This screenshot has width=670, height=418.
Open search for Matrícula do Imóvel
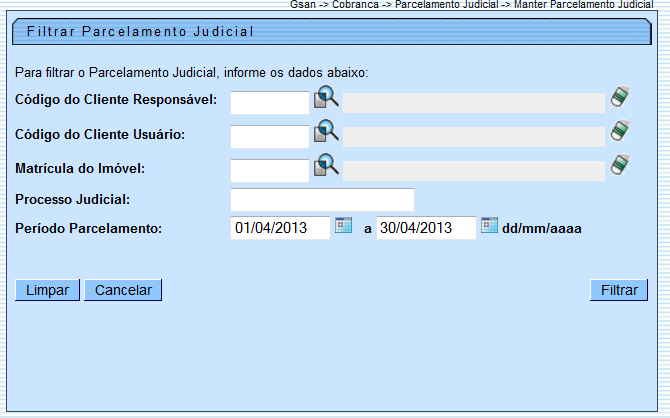(326, 165)
